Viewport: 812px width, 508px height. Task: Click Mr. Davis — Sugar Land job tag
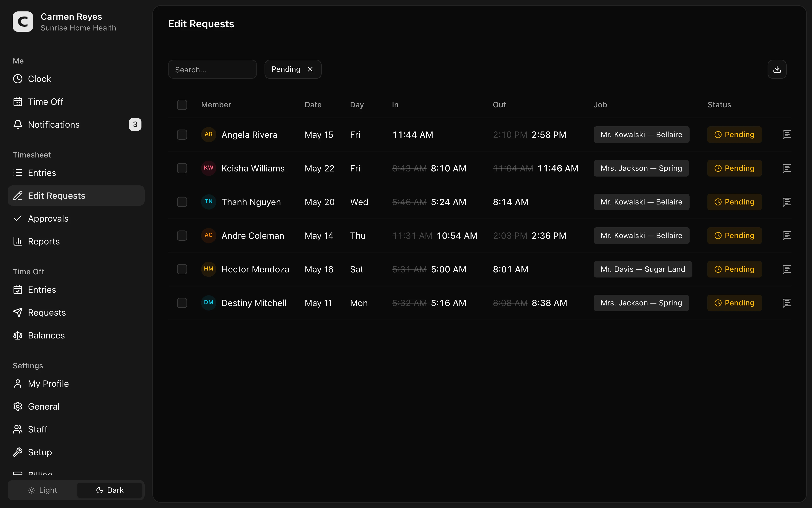[x=643, y=269]
